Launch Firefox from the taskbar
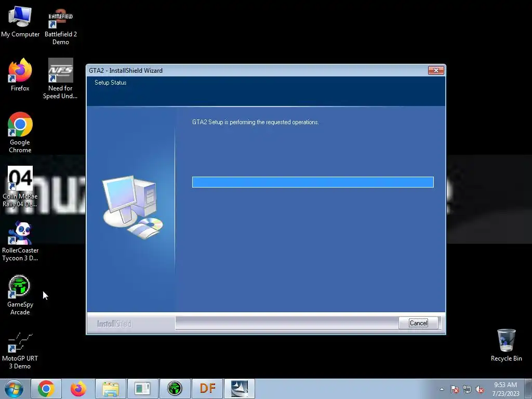Viewport: 532px width, 399px height. pos(78,389)
